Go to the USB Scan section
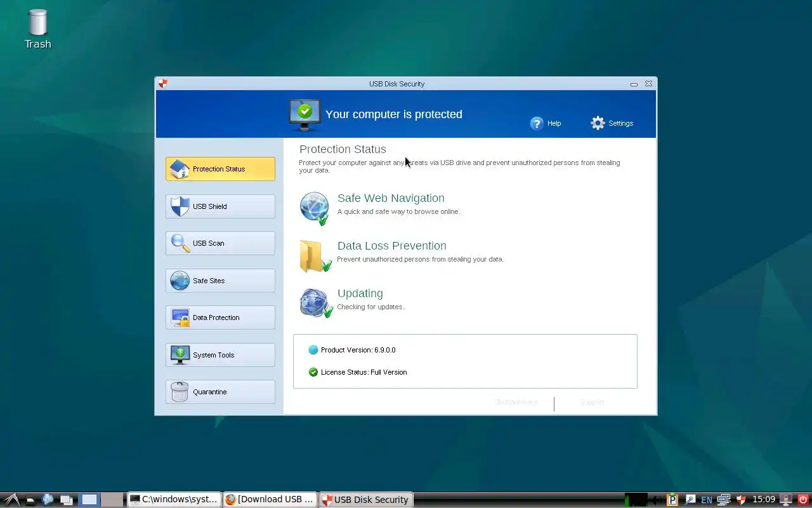 (220, 243)
